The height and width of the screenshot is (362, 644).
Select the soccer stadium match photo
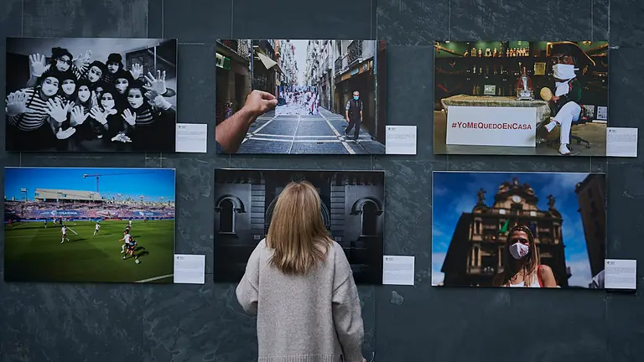point(89,224)
